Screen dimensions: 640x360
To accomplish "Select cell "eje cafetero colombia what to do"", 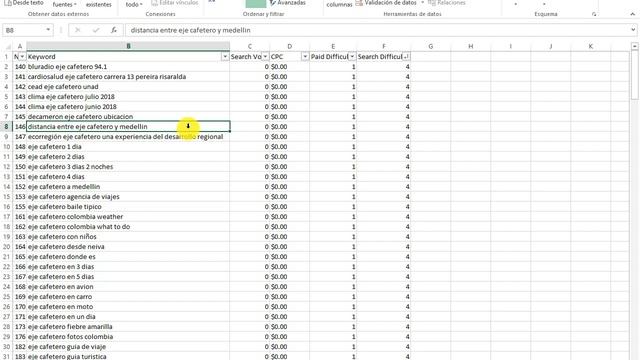I will (x=128, y=227).
